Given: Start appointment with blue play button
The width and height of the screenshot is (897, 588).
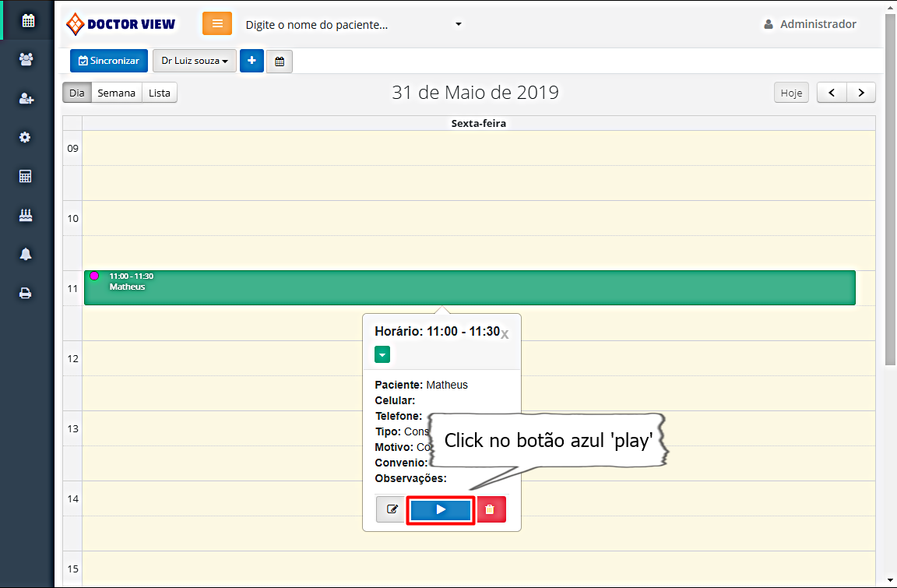Looking at the screenshot, I should [441, 509].
